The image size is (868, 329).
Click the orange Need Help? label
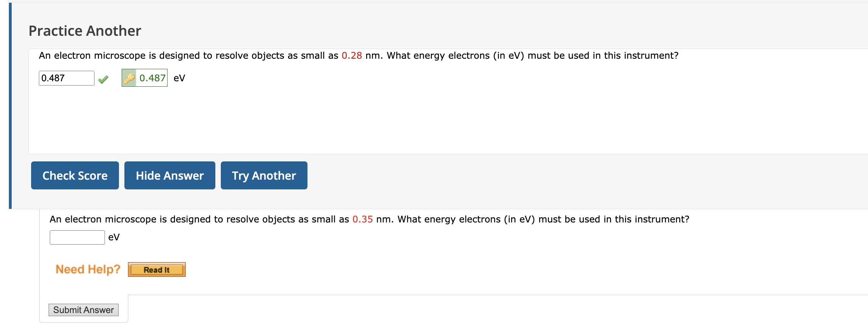[x=87, y=269]
